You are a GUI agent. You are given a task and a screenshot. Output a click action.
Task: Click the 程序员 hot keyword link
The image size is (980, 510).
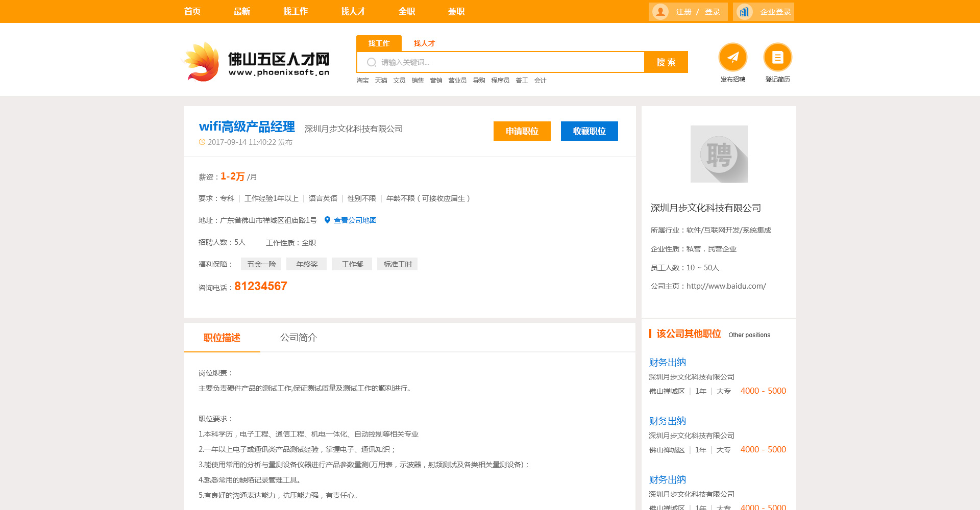coord(500,81)
